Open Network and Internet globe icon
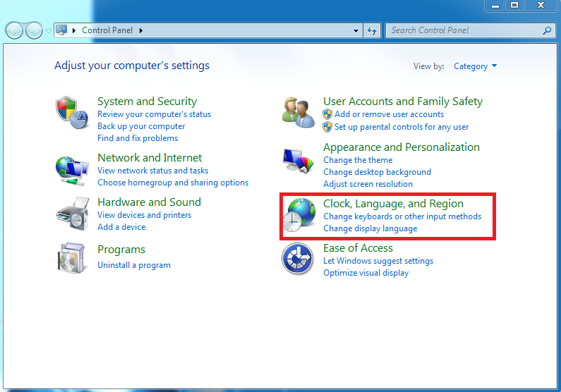561x392 pixels. (x=72, y=171)
